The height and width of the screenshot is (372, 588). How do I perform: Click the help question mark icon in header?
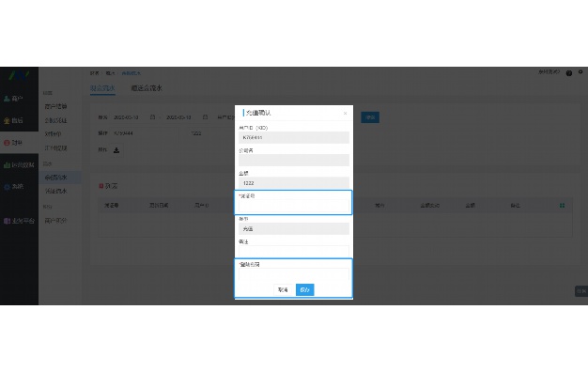tap(569, 73)
